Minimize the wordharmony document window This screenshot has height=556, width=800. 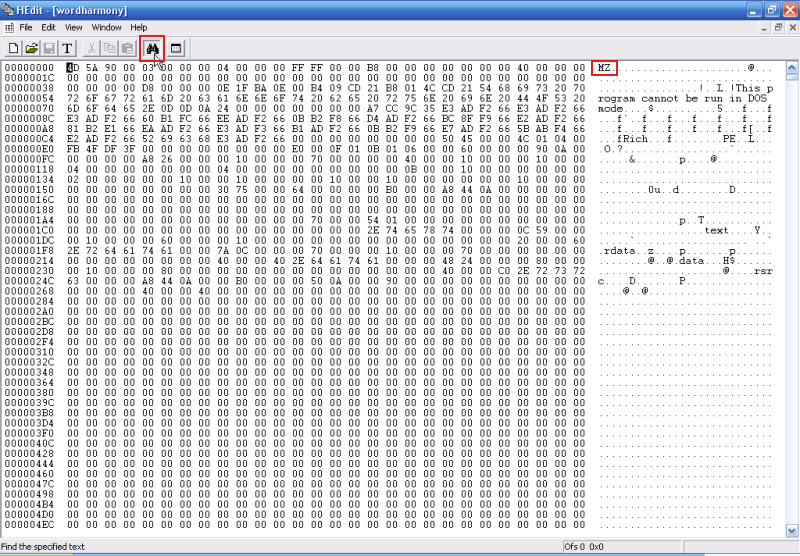(764, 28)
